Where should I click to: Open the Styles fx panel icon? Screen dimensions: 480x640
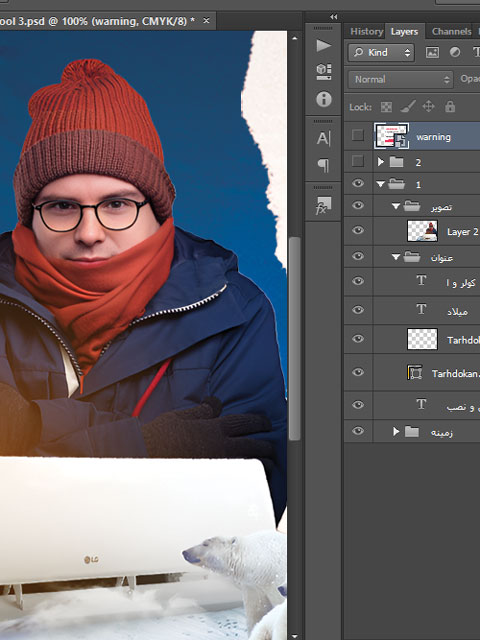click(323, 205)
